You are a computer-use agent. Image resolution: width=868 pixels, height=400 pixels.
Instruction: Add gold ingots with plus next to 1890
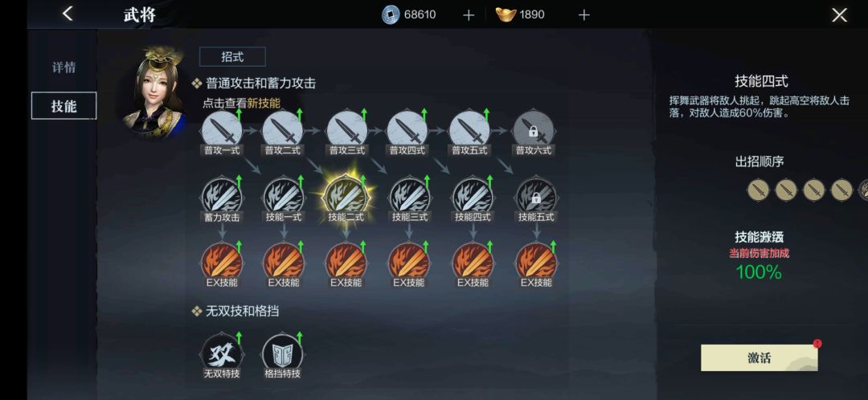click(x=583, y=15)
